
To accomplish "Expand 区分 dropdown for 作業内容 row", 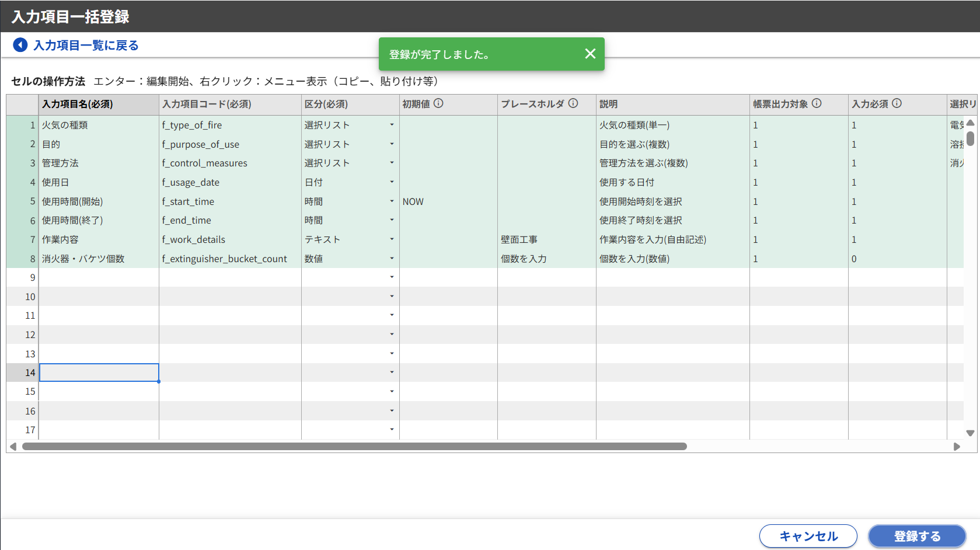I will (392, 239).
